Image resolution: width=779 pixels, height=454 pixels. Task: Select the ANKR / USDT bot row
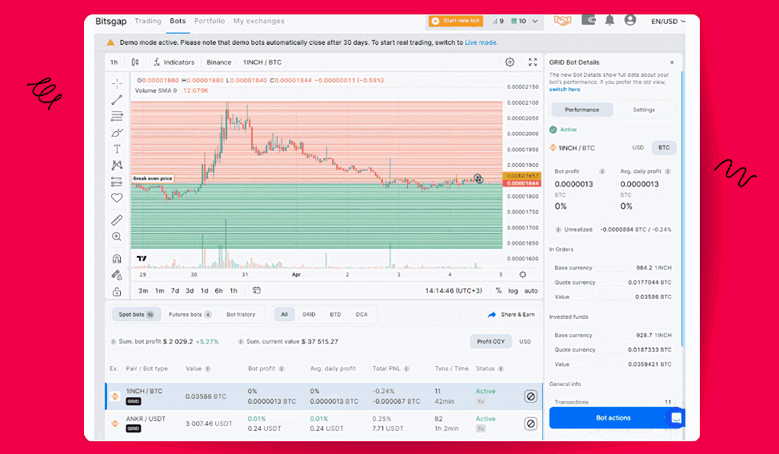point(324,424)
